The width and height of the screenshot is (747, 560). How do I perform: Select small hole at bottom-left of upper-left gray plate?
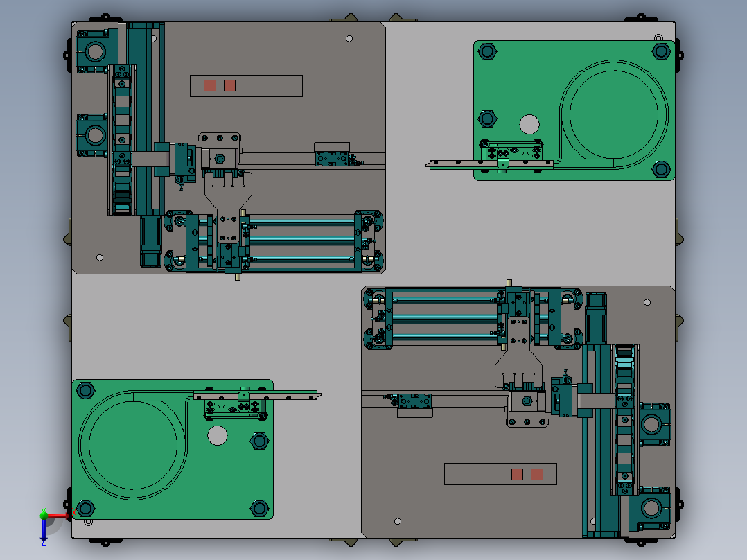pyautogui.click(x=100, y=257)
